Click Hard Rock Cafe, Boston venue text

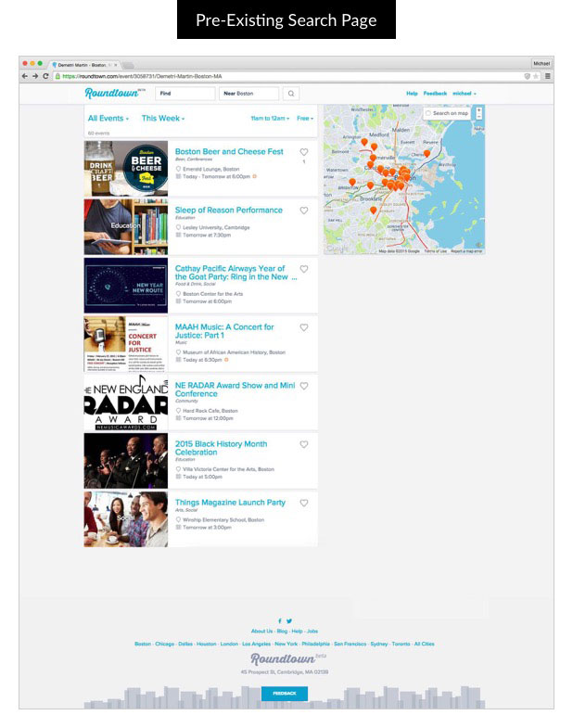pos(210,411)
